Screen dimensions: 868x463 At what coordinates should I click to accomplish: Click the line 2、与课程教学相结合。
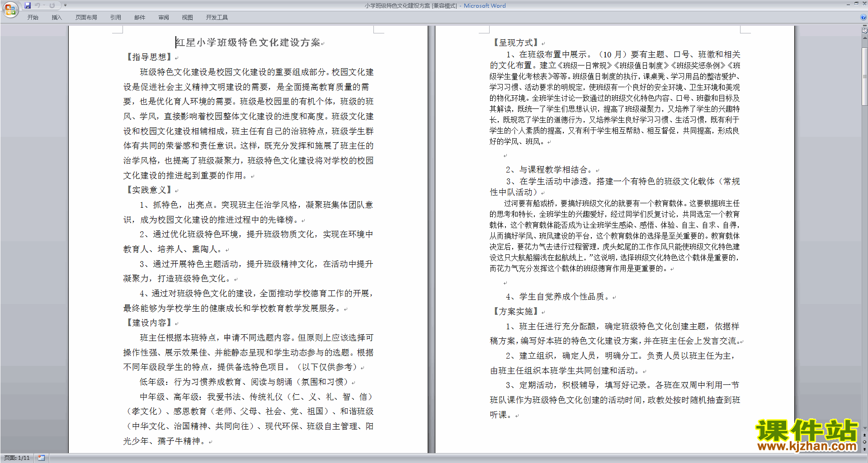[x=549, y=169]
